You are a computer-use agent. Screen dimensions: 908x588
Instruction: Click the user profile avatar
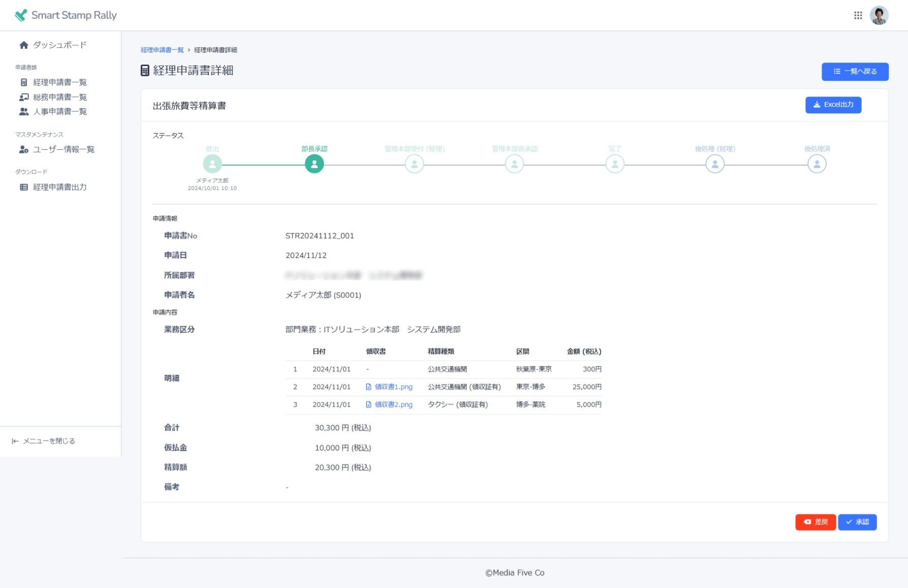879,15
